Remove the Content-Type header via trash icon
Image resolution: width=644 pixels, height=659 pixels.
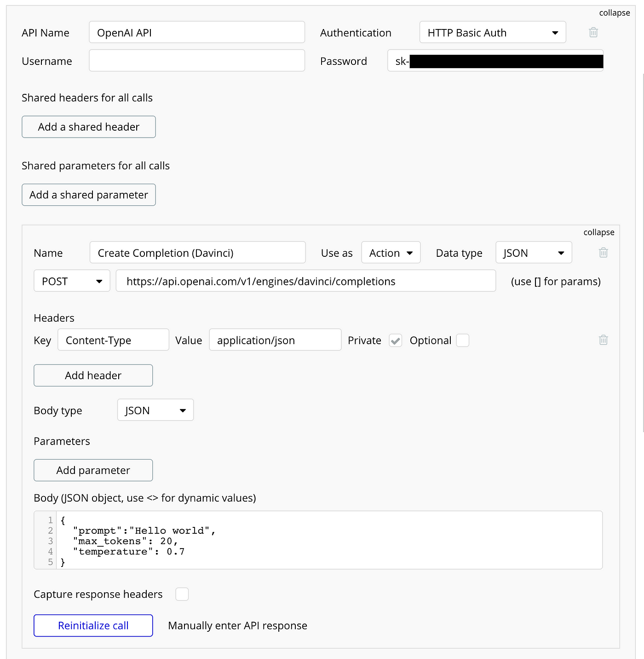(x=604, y=340)
